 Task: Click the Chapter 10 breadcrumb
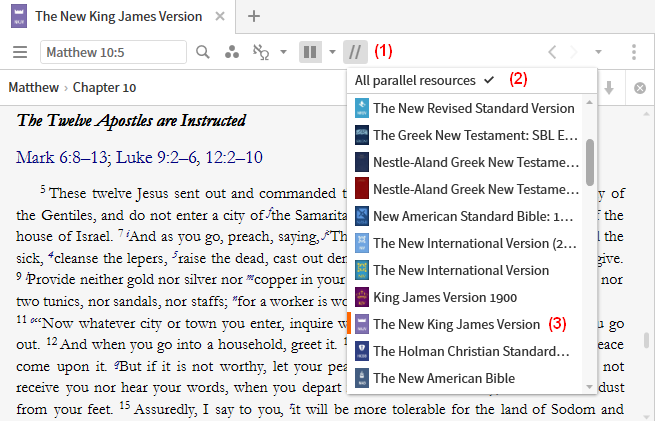pos(104,87)
